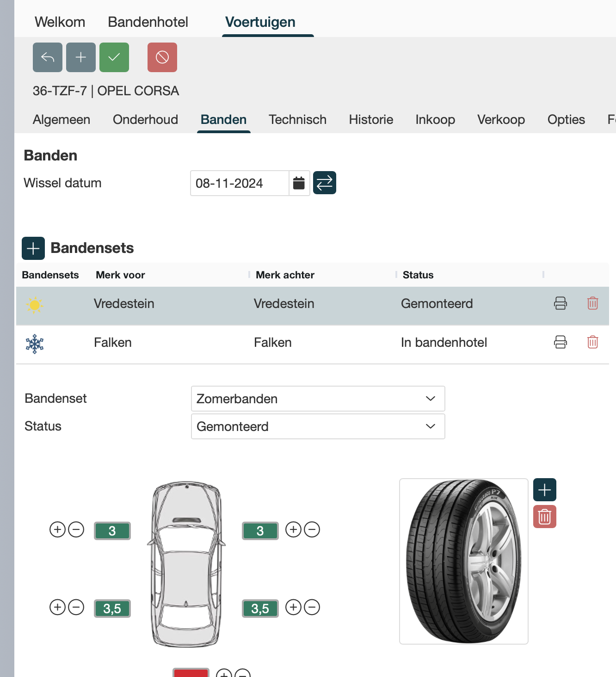
Task: Print the Vredestein tire set row
Action: pyautogui.click(x=561, y=303)
